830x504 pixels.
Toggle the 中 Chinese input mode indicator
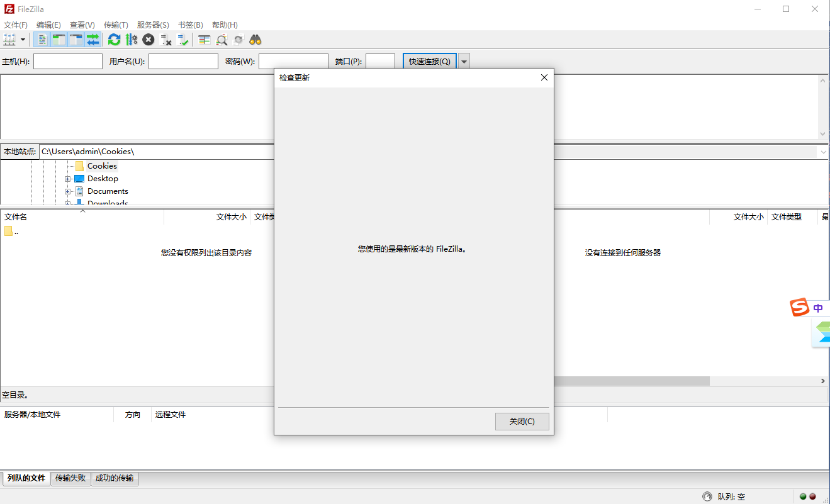click(818, 308)
